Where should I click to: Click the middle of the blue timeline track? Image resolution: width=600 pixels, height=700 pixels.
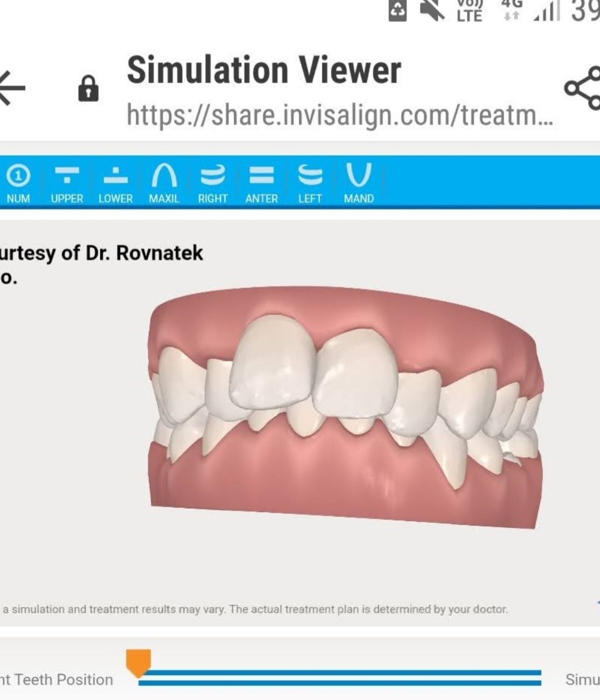[339, 677]
